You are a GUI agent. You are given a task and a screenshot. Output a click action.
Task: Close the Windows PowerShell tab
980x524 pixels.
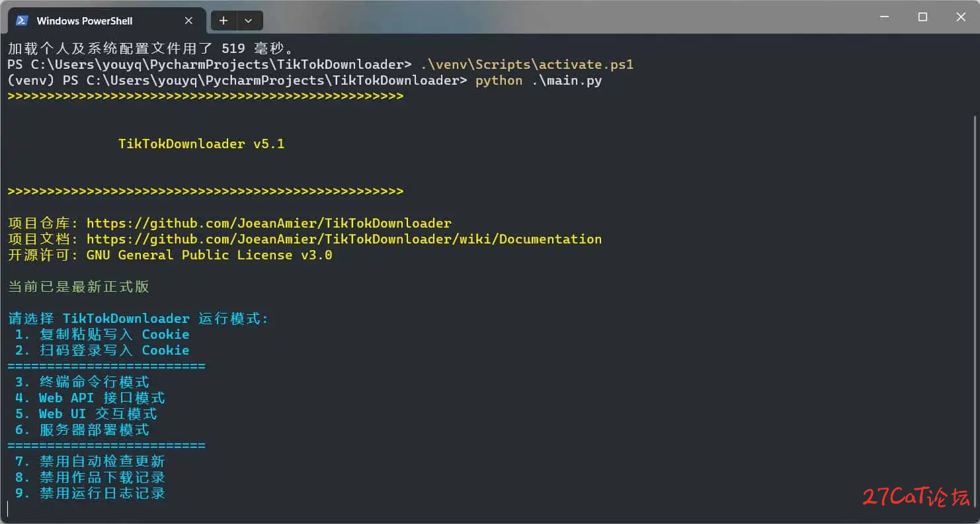tap(188, 21)
